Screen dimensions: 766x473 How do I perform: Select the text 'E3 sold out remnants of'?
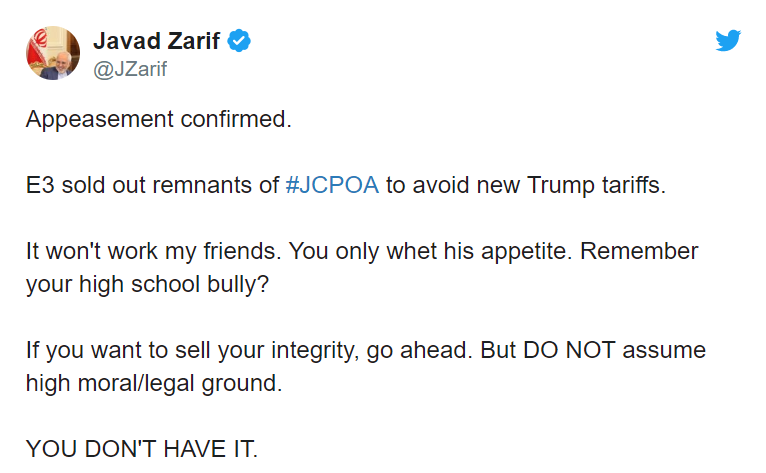152,185
